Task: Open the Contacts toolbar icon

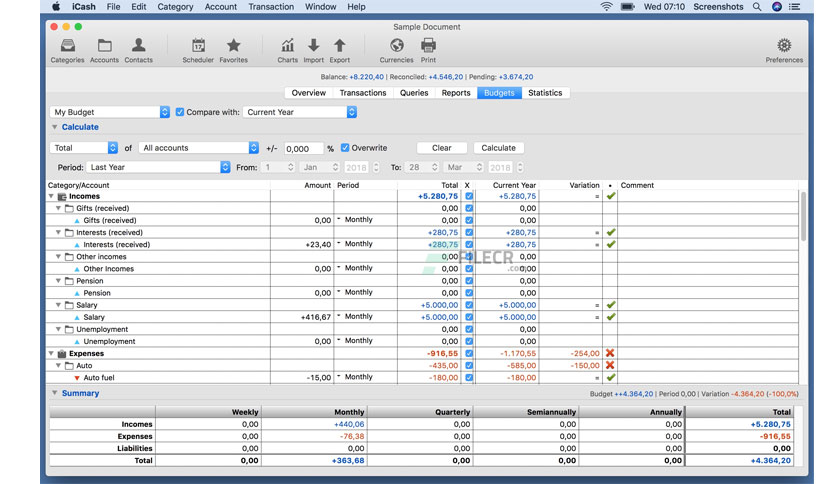Action: point(139,45)
